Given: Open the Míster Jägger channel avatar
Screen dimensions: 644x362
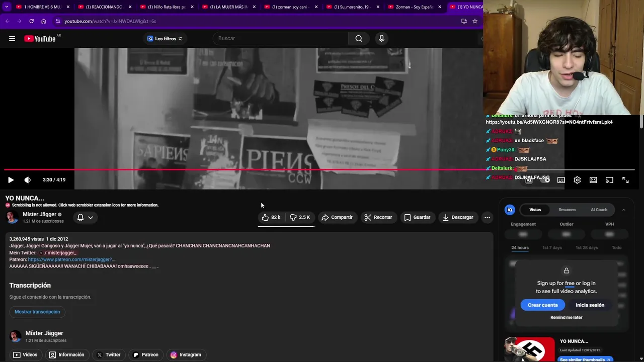Looking at the screenshot, I should (x=12, y=217).
